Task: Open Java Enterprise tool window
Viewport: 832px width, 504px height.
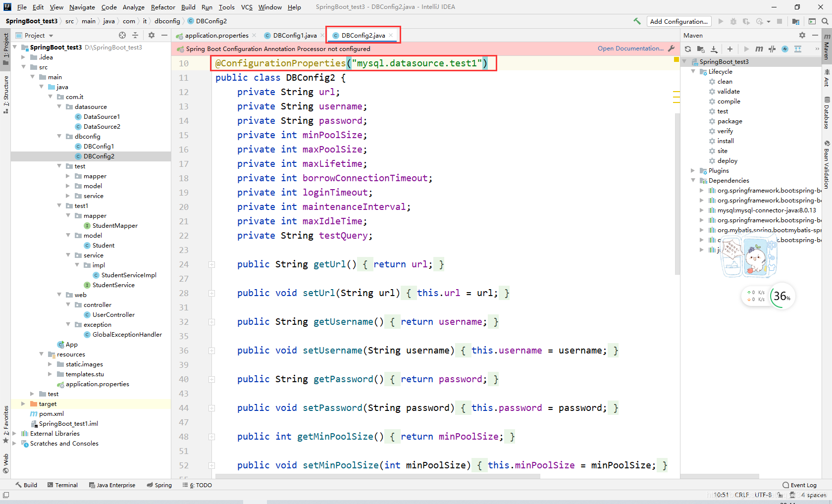Action: pyautogui.click(x=112, y=485)
